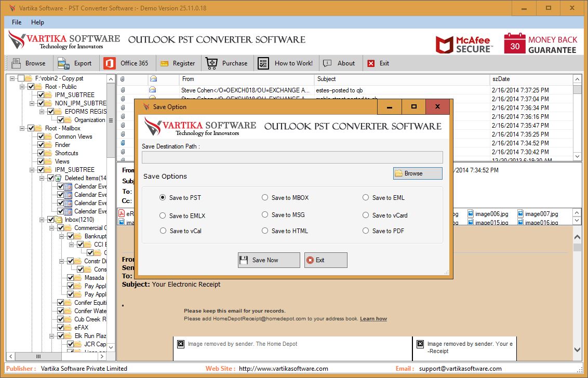588x378 pixels.
Task: Select the Save to EMLX option
Action: click(x=163, y=215)
